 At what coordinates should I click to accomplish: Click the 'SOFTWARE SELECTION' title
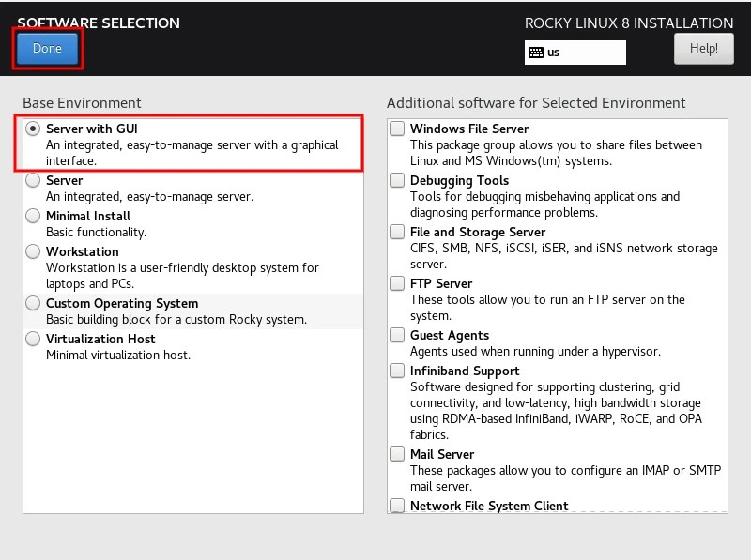click(99, 23)
